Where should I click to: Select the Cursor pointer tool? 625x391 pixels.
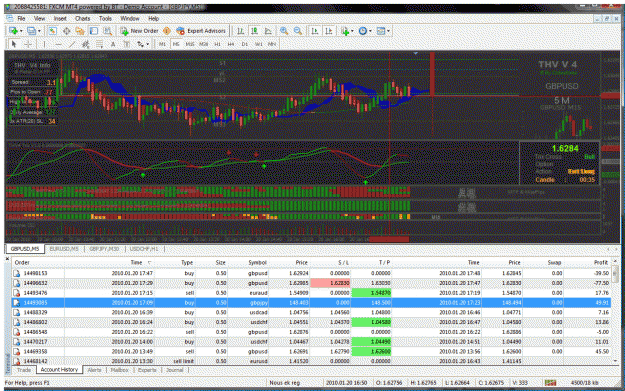click(14, 44)
